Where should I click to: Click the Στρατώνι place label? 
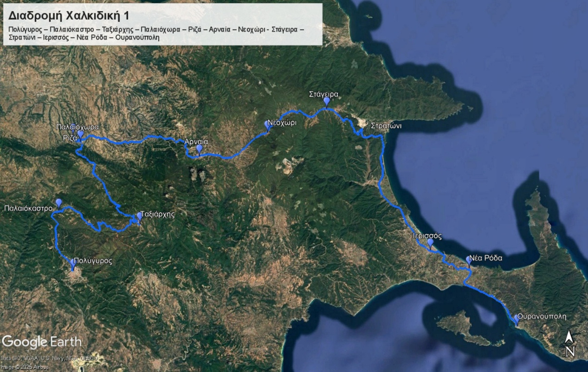coord(386,126)
